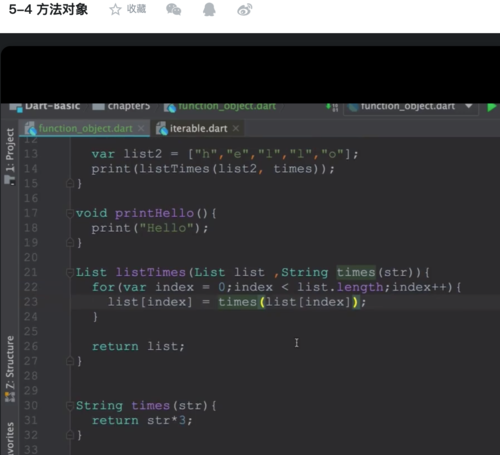The width and height of the screenshot is (500, 455).
Task: Click the 5-4 方法对象 title
Action: 48,9
